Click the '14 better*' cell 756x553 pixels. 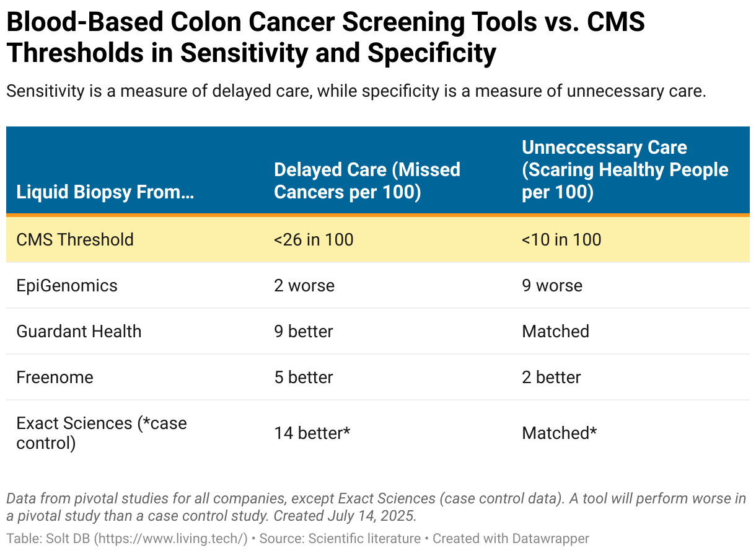pyautogui.click(x=312, y=433)
